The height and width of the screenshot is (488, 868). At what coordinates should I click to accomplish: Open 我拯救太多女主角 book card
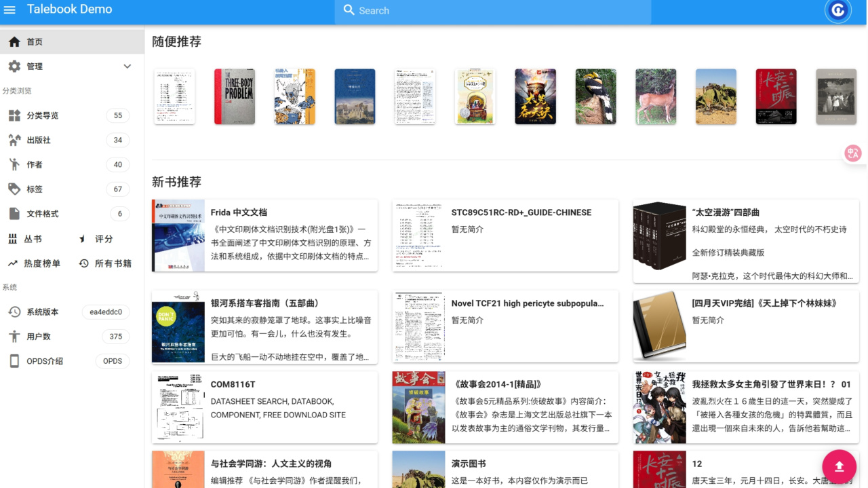746,407
